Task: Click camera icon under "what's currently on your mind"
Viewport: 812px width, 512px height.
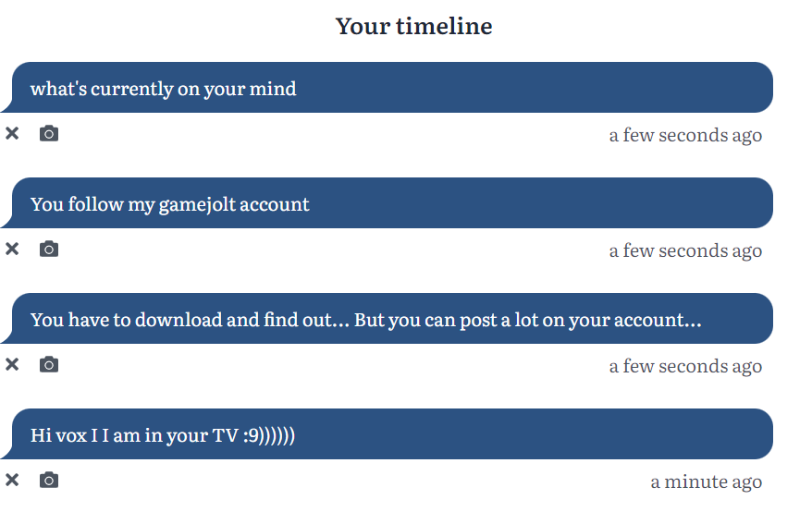Action: (x=49, y=134)
